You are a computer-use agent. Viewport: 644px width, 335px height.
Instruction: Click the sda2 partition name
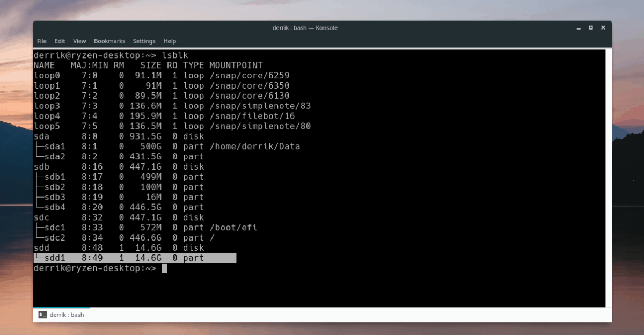(x=55, y=157)
